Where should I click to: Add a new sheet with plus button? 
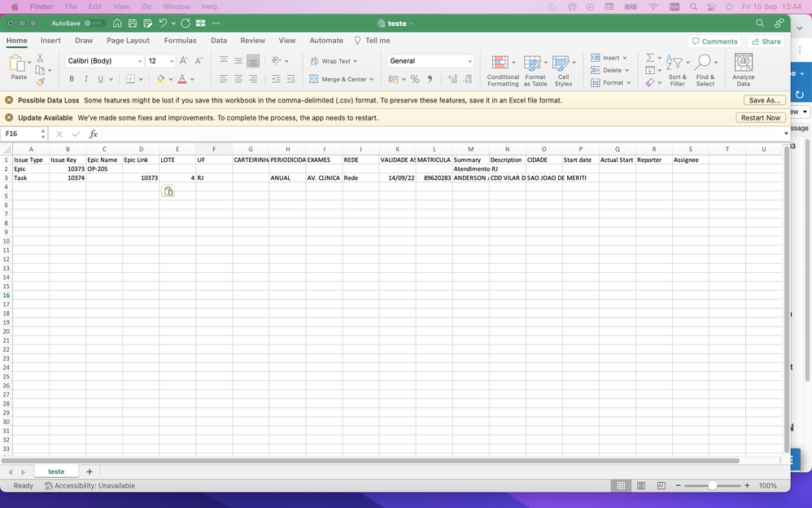click(89, 471)
